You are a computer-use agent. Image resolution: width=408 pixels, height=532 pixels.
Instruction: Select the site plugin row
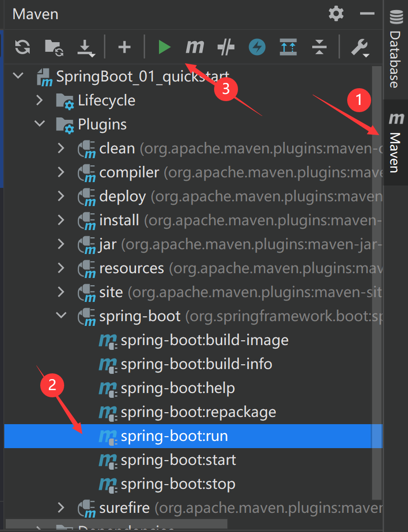193,292
